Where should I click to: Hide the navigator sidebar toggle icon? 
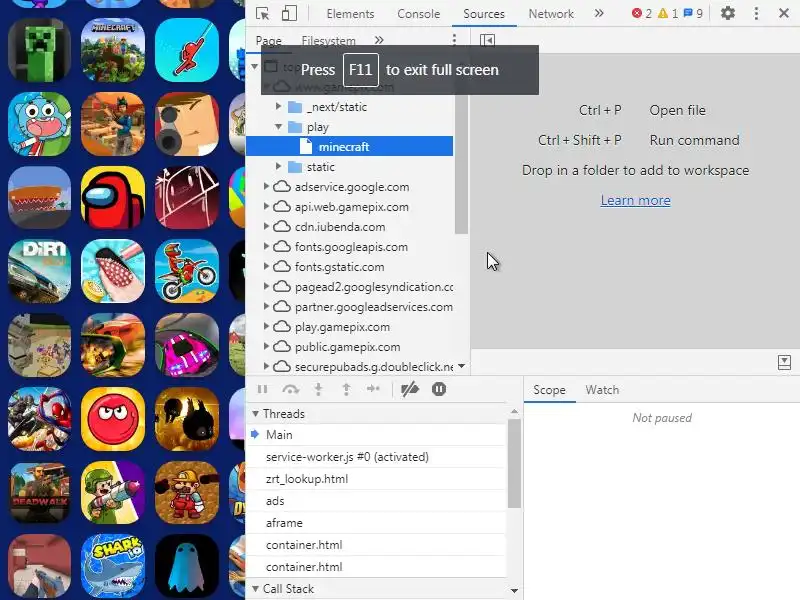[x=487, y=40]
